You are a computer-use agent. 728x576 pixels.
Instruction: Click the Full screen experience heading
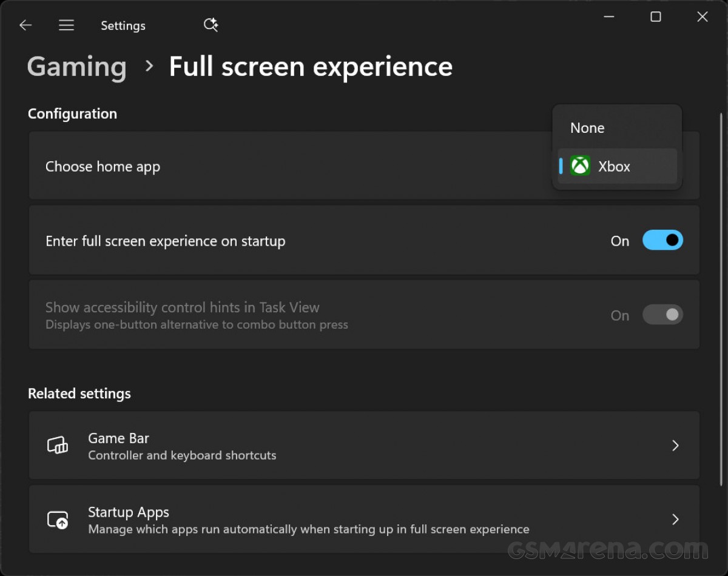310,67
